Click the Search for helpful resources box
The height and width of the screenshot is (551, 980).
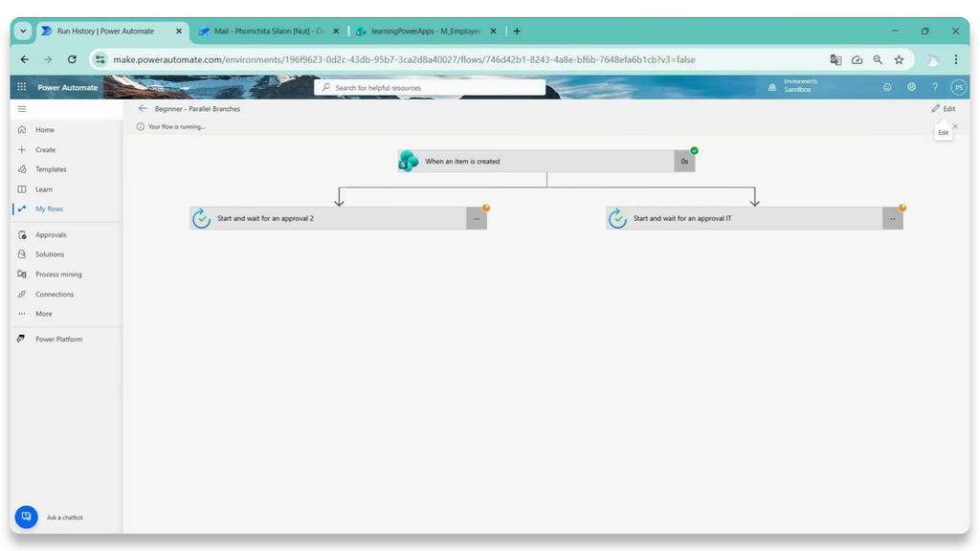430,87
